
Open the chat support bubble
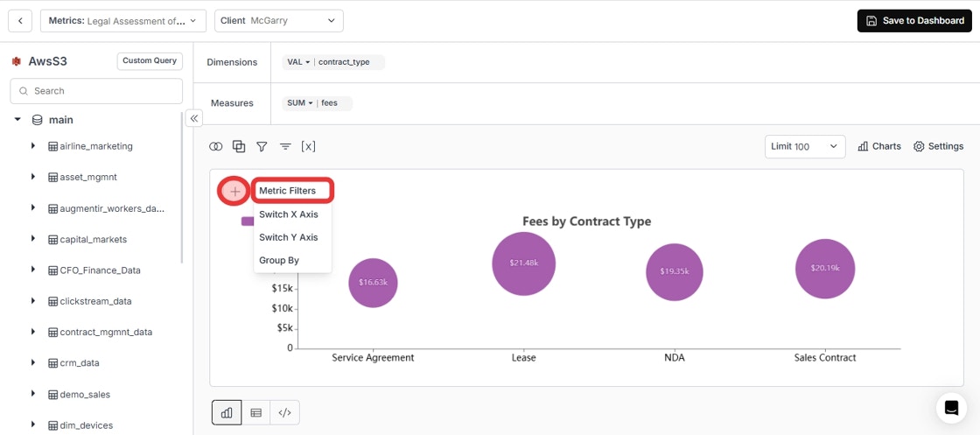click(951, 408)
